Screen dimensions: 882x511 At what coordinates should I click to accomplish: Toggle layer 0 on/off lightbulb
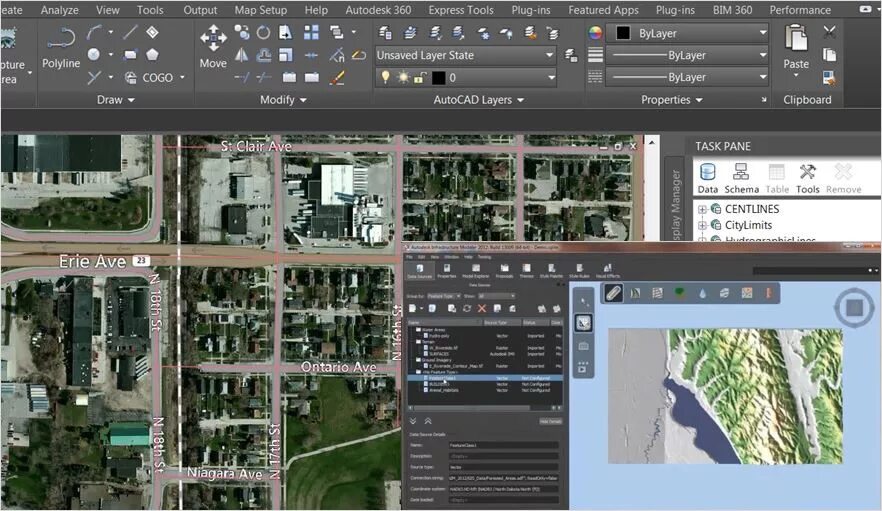click(385, 77)
